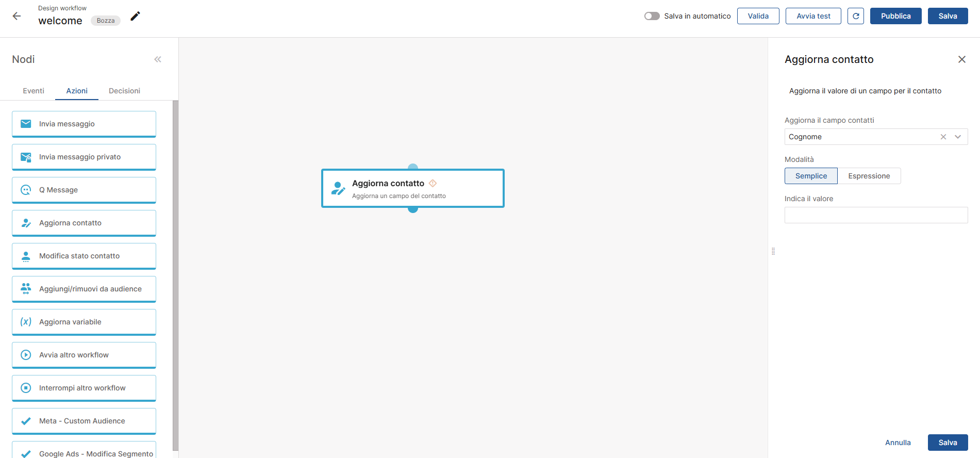980x458 pixels.
Task: Select the Invia messaggio envelope icon
Action: [x=26, y=124]
